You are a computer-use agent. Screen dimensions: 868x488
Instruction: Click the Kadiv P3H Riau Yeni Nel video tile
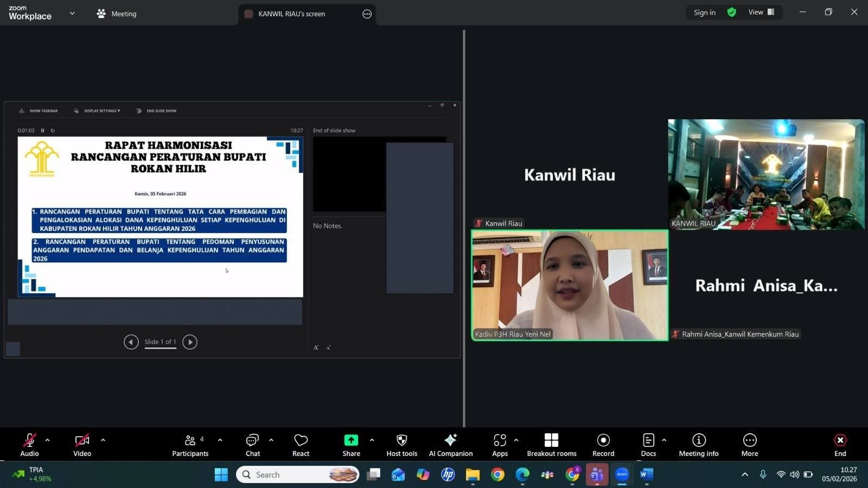[570, 285]
